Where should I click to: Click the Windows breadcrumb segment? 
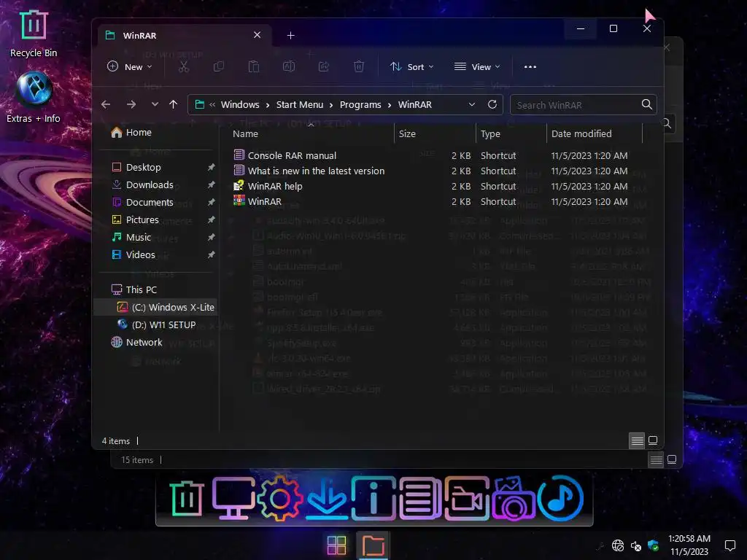coord(240,105)
